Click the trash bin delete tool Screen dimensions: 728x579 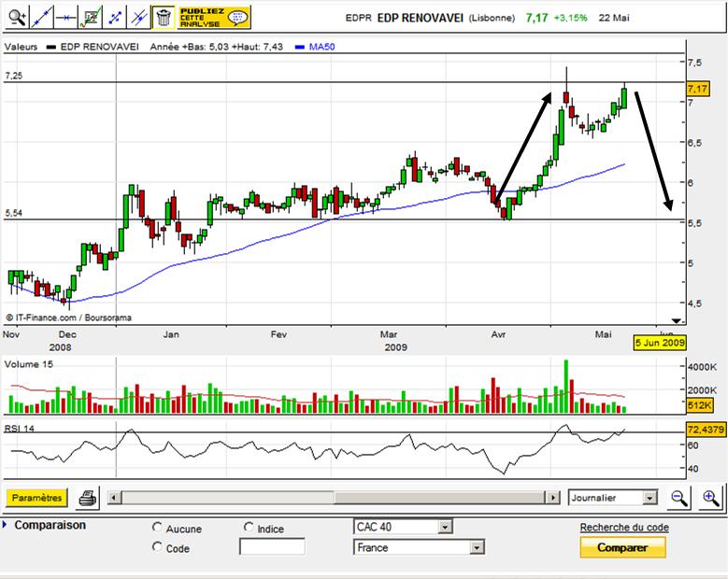coord(164,18)
